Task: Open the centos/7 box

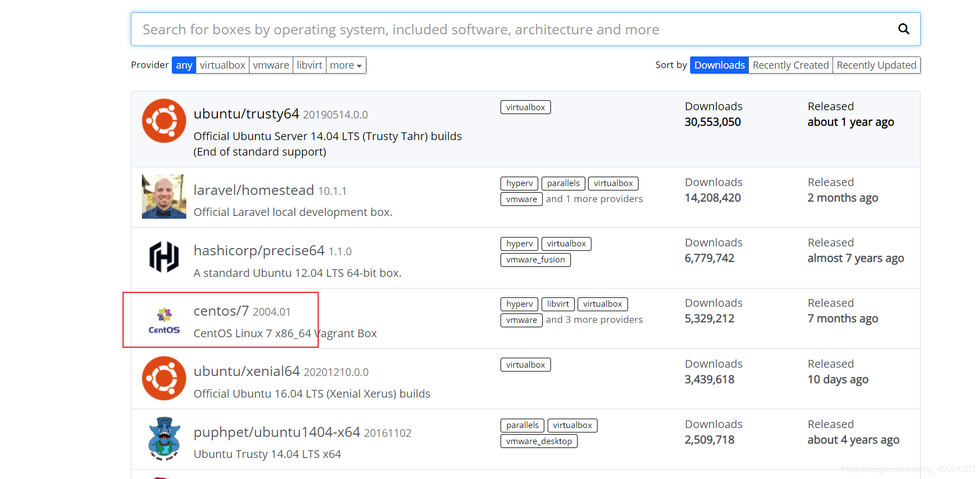Action: (221, 311)
